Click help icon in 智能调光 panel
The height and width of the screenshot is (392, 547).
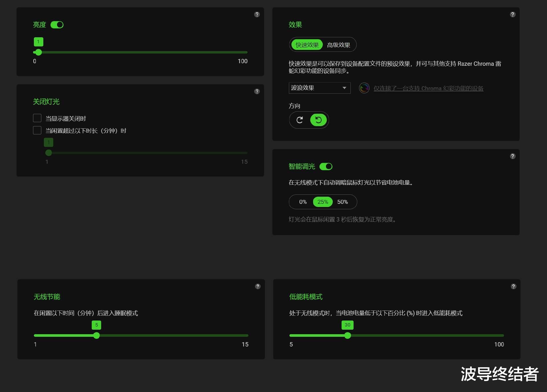pyautogui.click(x=513, y=156)
